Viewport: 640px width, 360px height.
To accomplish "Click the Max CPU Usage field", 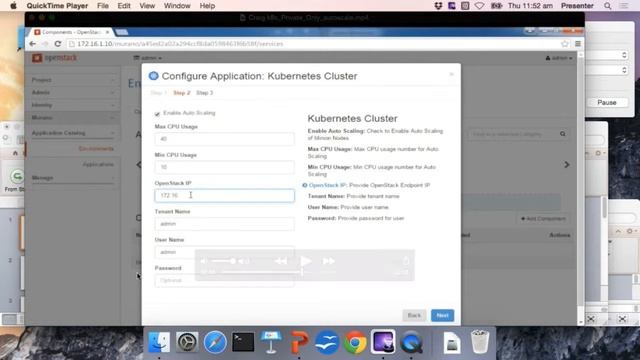I will (x=224, y=139).
